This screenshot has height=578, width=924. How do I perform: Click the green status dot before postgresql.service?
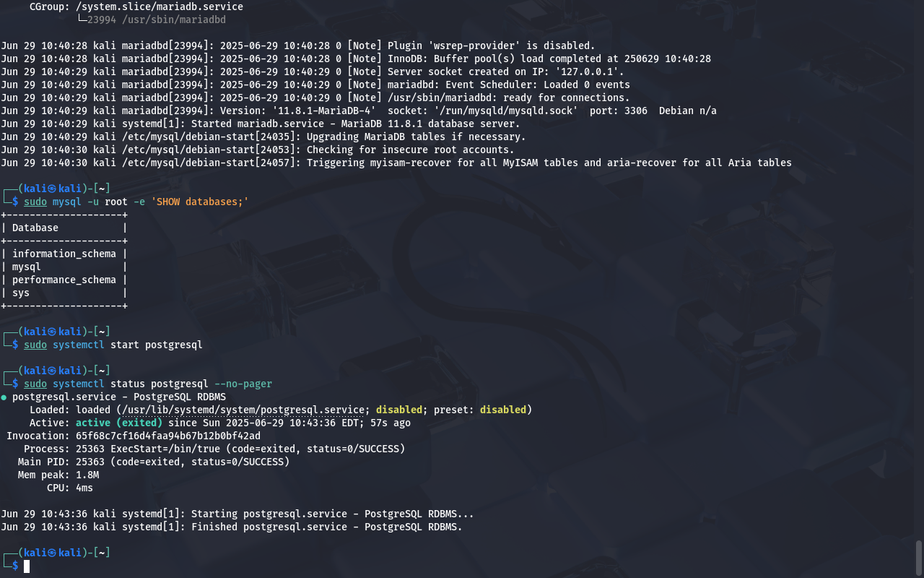coord(4,397)
